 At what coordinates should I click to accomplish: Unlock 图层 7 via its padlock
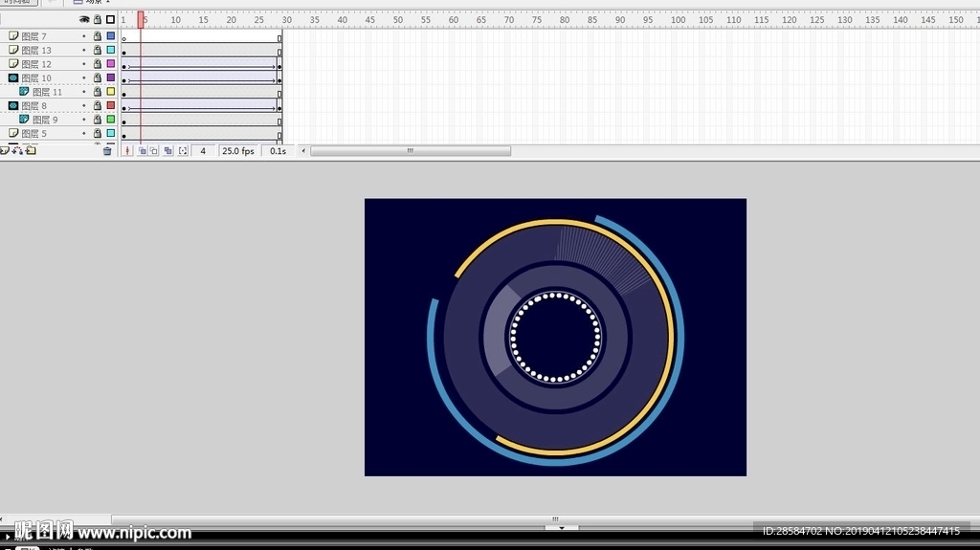(x=98, y=36)
